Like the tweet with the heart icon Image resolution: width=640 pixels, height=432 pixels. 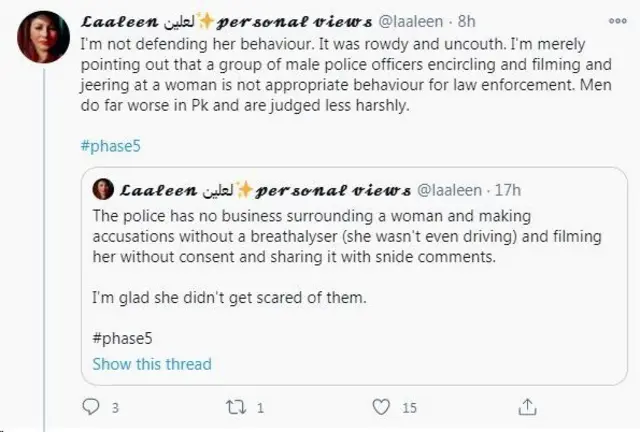pyautogui.click(x=379, y=407)
